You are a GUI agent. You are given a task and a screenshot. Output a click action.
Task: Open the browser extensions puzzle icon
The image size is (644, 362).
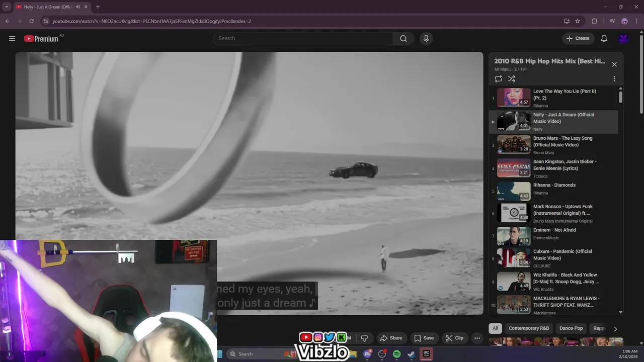coord(594,21)
